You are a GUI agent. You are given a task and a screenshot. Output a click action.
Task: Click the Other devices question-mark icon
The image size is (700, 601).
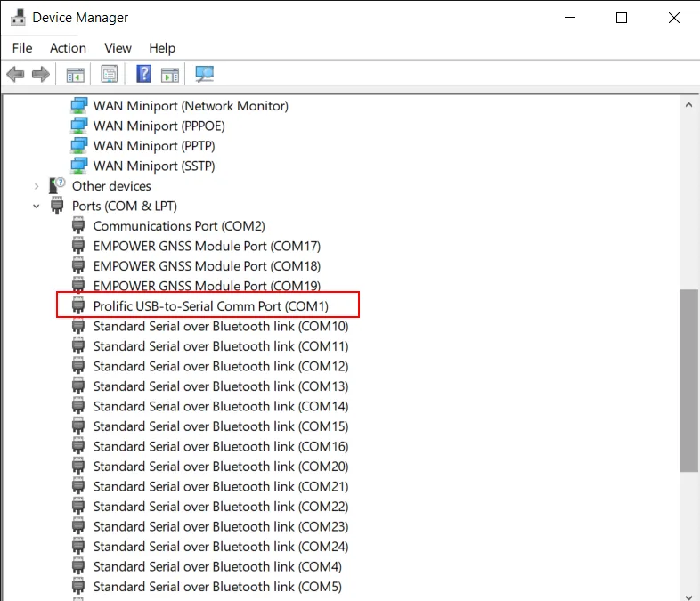(57, 185)
